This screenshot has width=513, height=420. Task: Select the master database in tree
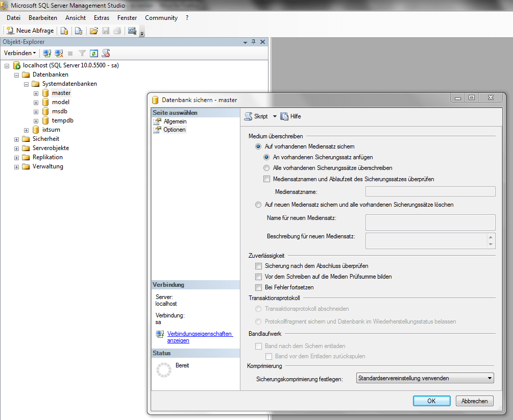click(61, 93)
